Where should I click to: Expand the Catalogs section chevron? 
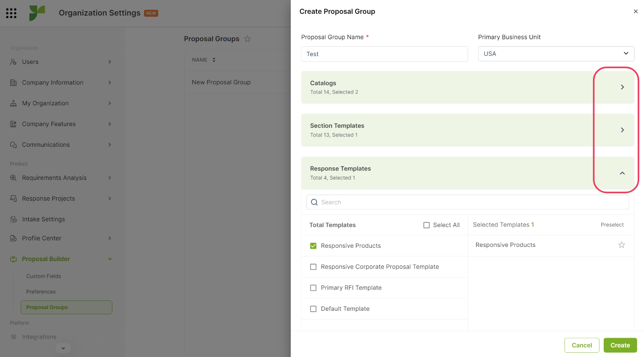point(622,87)
